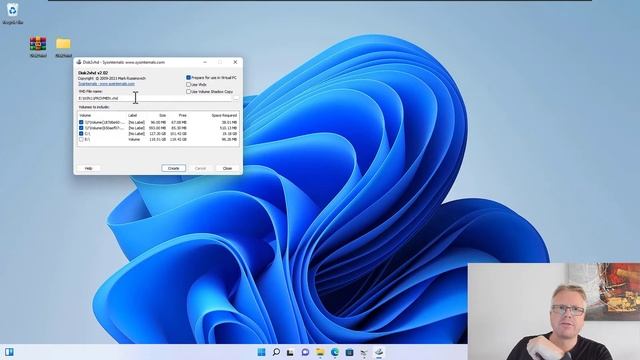The width and height of the screenshot is (640, 360).
Task: Open Microsoft Store from the taskbar
Action: [x=349, y=352]
